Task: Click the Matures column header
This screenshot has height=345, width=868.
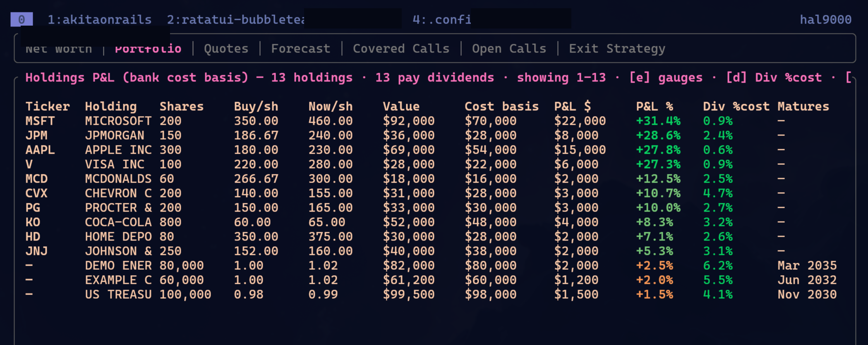Action: point(803,107)
